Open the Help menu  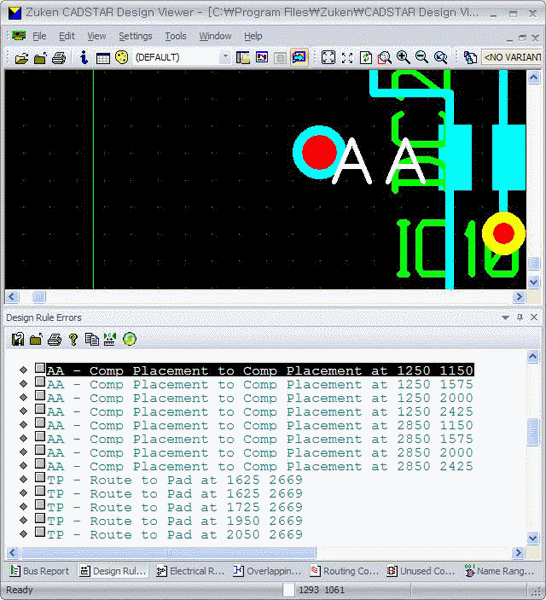click(x=253, y=36)
